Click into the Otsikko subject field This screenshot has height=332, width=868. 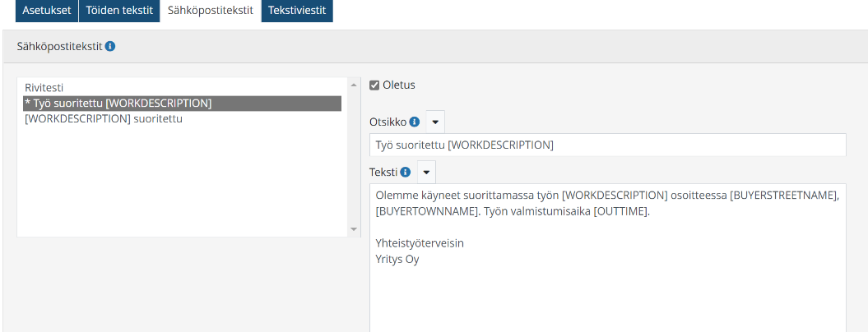click(x=607, y=145)
